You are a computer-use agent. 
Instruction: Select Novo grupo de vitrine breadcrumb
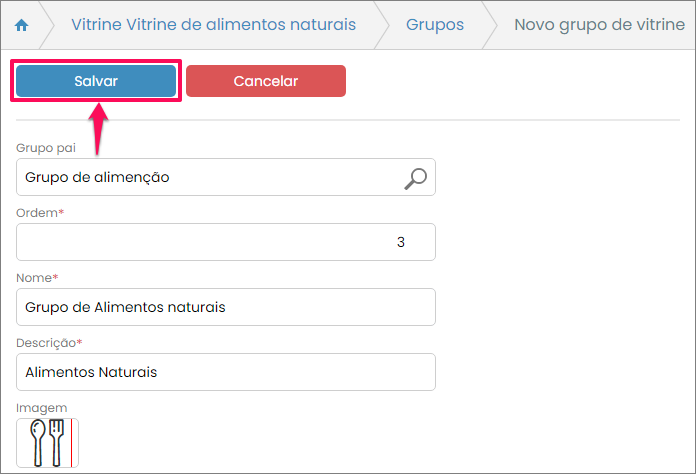[598, 25]
